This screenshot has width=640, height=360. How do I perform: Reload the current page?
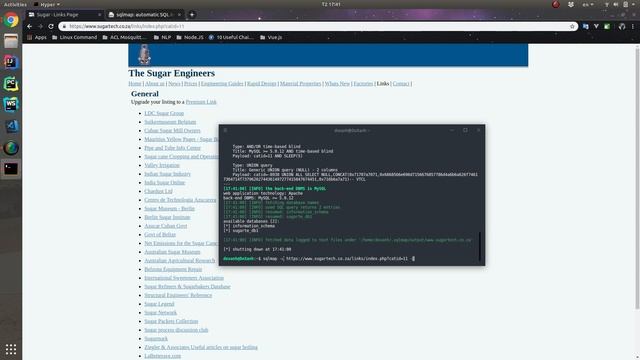(x=51, y=26)
